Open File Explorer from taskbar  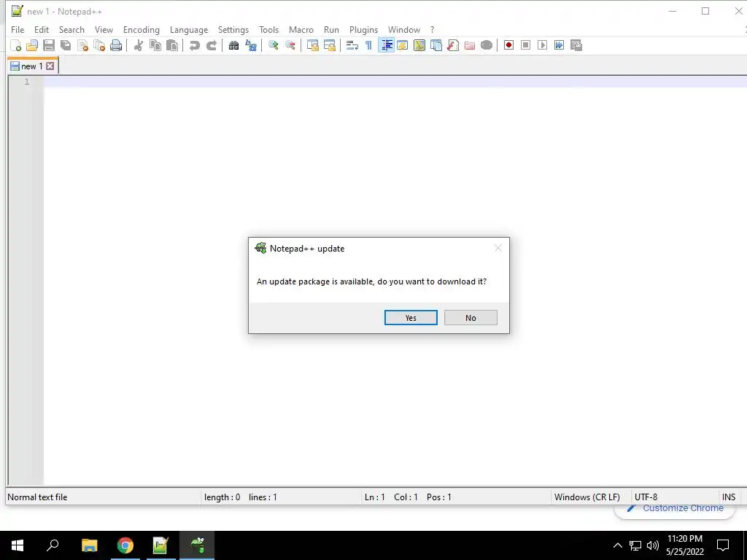tap(89, 545)
